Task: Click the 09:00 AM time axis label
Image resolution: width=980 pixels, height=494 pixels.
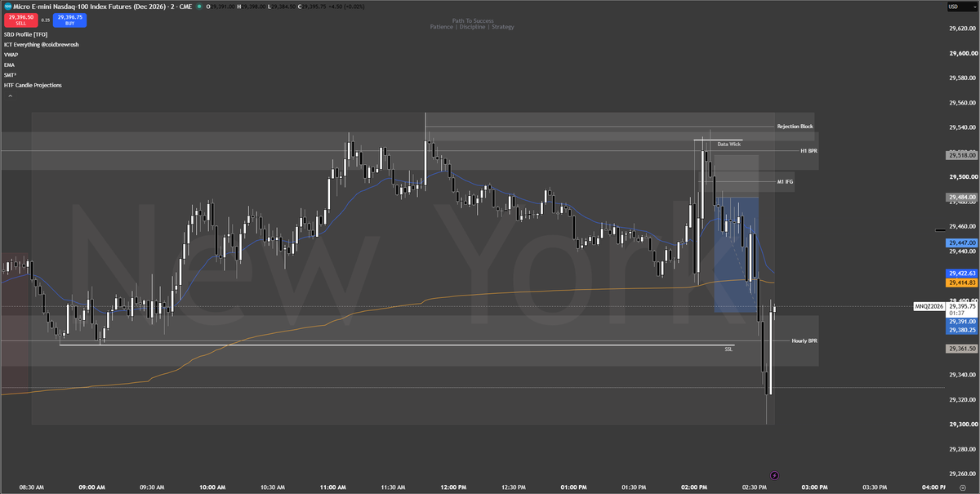Action: click(x=91, y=487)
